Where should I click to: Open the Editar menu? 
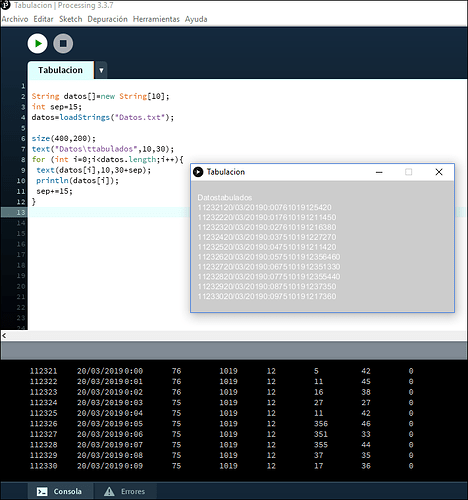(x=43, y=19)
